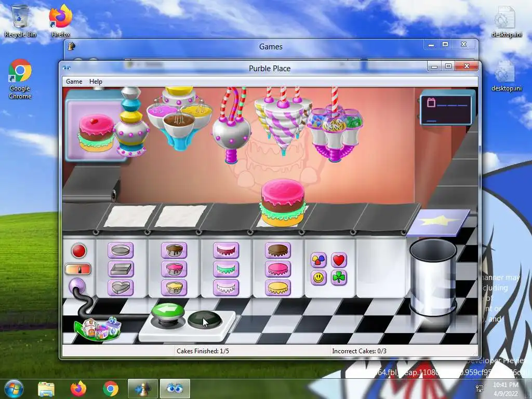Apply yellow top frosting
This screenshot has height=399, width=532.
point(278,288)
